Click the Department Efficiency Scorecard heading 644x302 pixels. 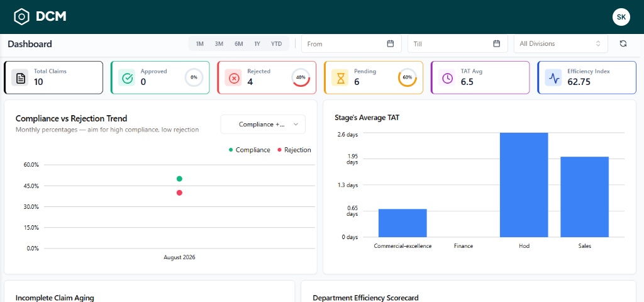tap(365, 298)
